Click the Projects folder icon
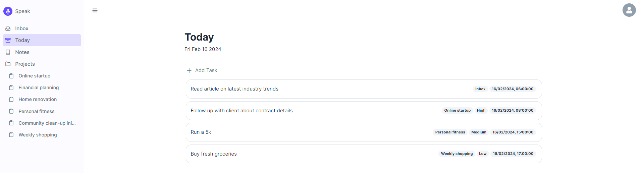 pyautogui.click(x=8, y=64)
